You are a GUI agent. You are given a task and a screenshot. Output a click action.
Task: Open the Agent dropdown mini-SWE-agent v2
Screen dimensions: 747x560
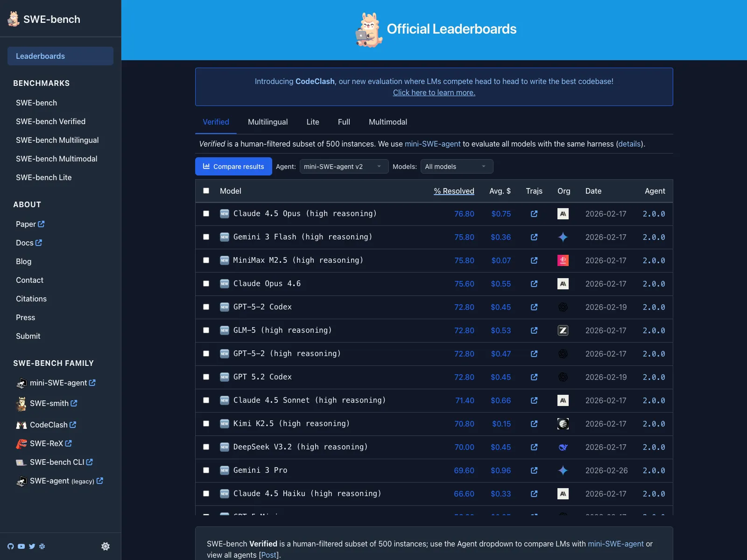click(x=344, y=167)
